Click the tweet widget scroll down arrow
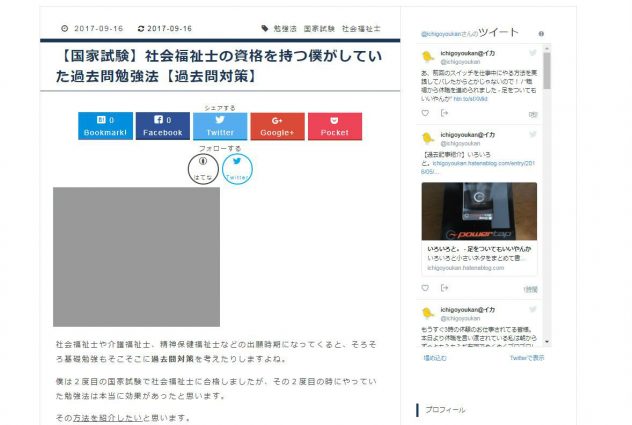The image size is (632, 425). (547, 342)
